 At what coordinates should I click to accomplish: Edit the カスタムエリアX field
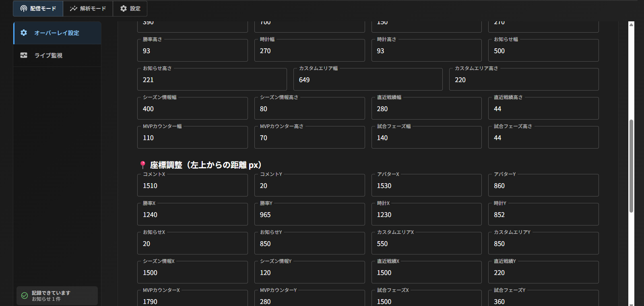(x=427, y=243)
